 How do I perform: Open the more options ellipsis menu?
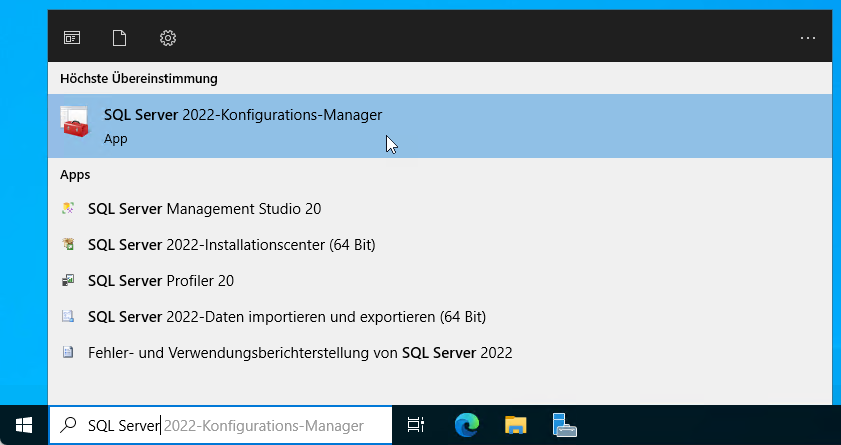(808, 38)
